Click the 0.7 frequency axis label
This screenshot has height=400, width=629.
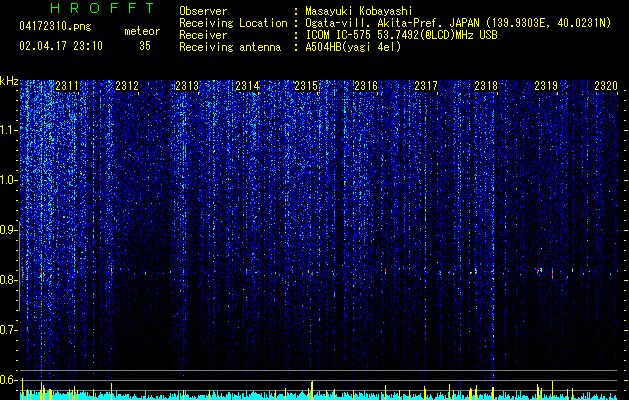(x=9, y=330)
